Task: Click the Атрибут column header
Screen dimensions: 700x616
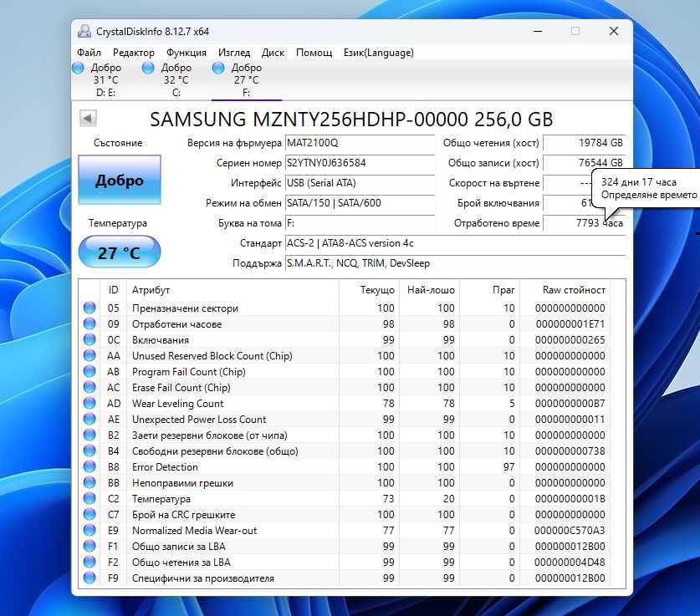Action: (x=232, y=290)
